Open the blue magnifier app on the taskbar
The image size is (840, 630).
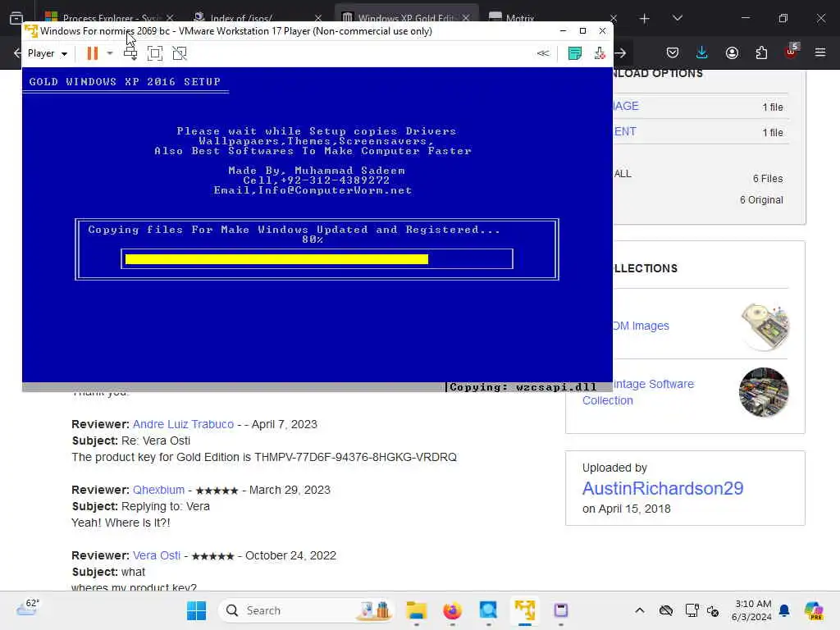tap(489, 610)
